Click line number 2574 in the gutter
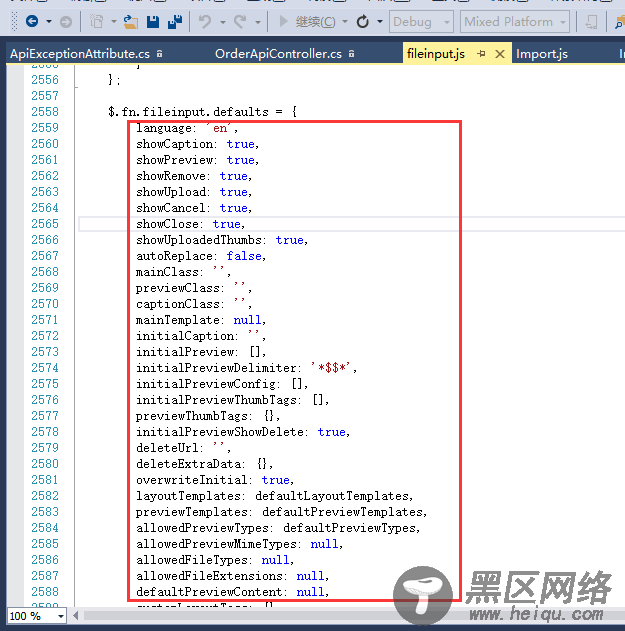 click(45, 367)
